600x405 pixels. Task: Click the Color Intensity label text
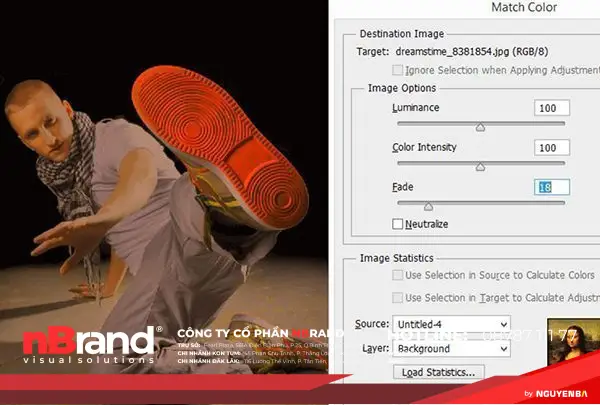click(x=424, y=147)
